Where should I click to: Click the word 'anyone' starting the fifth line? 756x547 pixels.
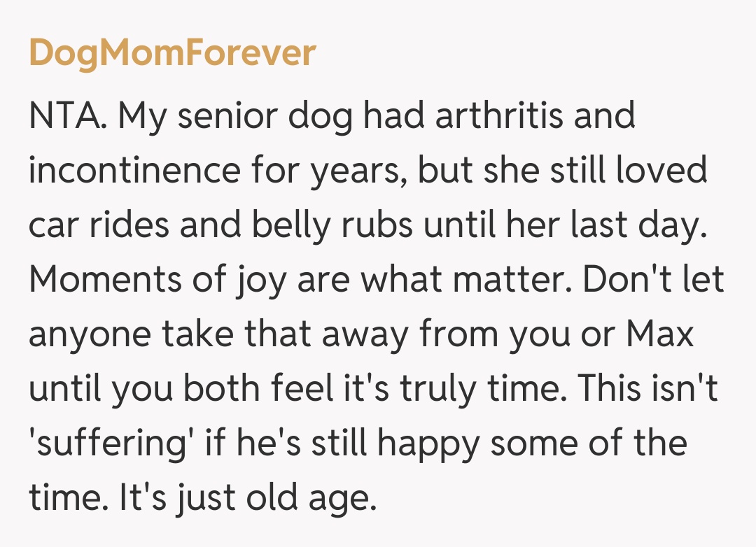pos(90,334)
